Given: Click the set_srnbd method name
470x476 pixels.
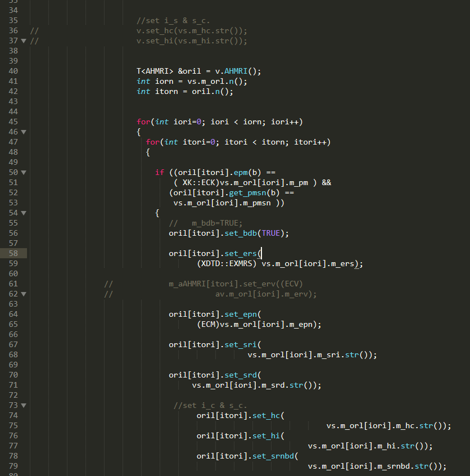Looking at the screenshot, I should (x=273, y=456).
